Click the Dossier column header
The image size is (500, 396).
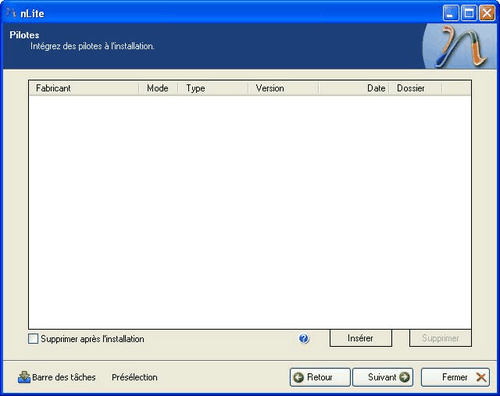(415, 88)
